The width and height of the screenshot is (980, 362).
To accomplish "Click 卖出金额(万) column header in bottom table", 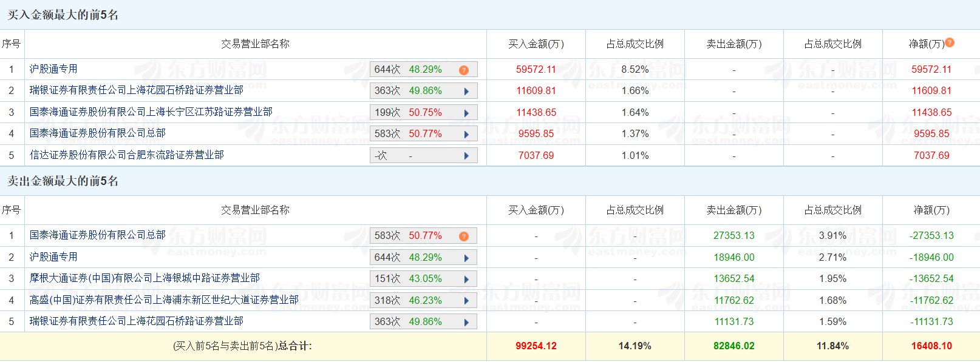I will [733, 210].
